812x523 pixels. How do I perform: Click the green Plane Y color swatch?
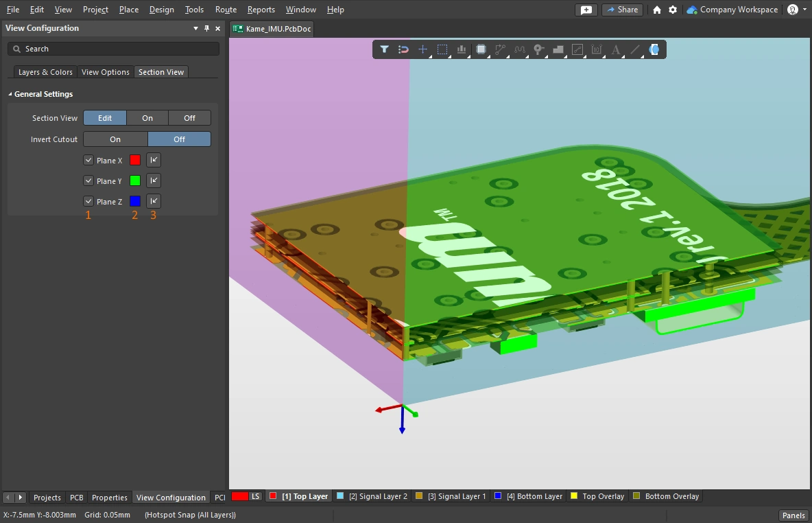(x=135, y=181)
